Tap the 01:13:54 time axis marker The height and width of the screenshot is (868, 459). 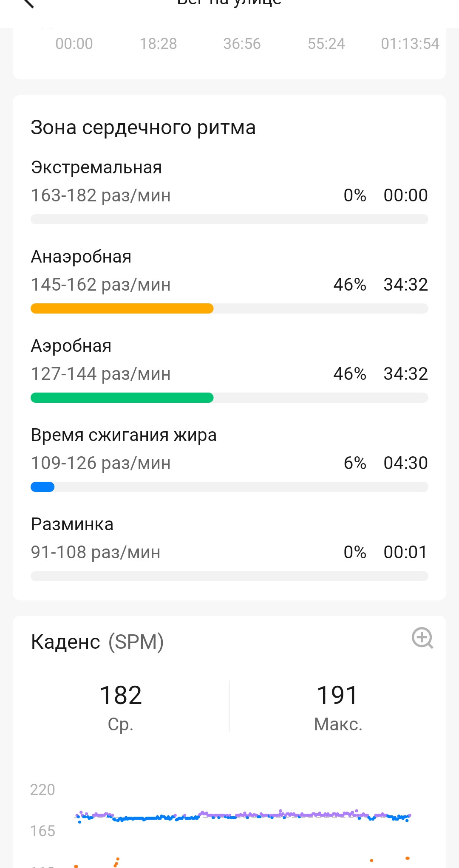point(410,44)
